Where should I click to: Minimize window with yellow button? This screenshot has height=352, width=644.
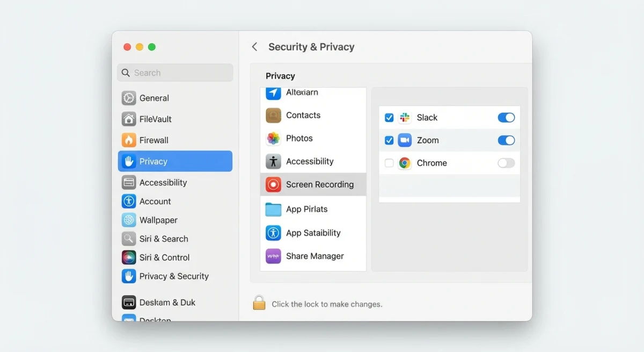coord(140,47)
